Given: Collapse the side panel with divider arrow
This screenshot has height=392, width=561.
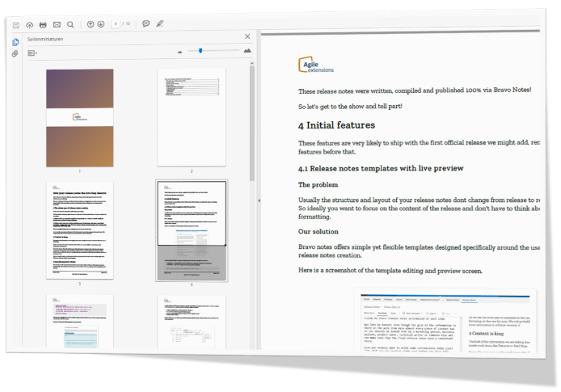Looking at the screenshot, I should coord(259,200).
